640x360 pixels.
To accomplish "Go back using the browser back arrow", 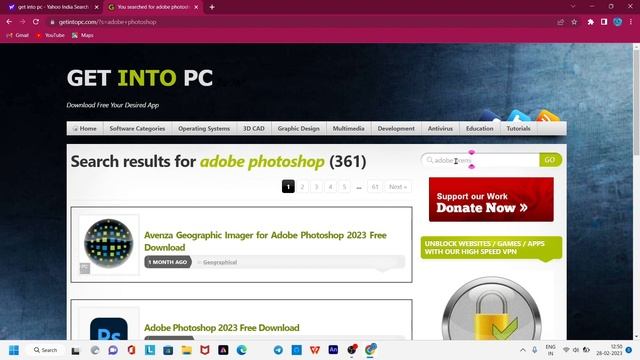I will (9, 22).
